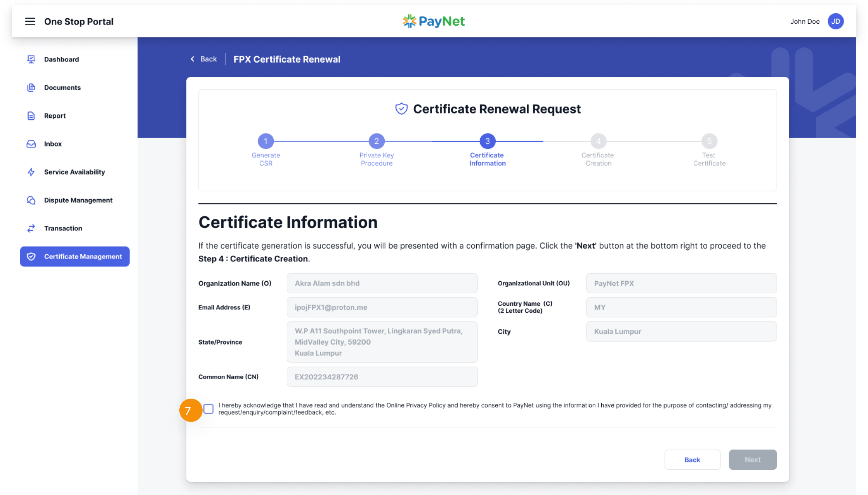Viewport: 868px width, 495px height.
Task: Click the Transaction arrows icon
Action: click(x=31, y=228)
